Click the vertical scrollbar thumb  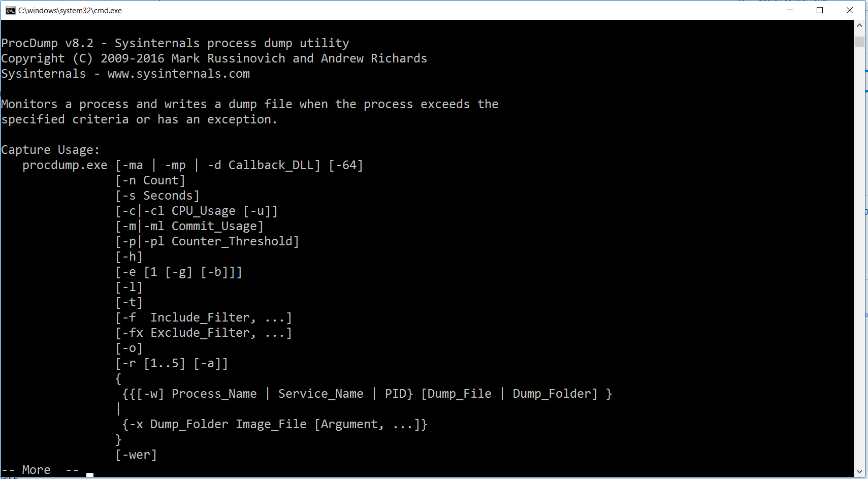click(859, 42)
